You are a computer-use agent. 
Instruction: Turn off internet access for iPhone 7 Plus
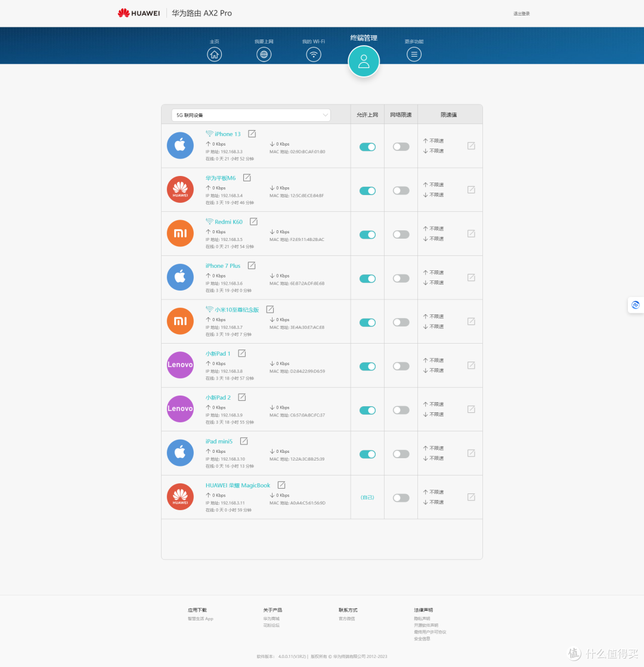(x=367, y=279)
